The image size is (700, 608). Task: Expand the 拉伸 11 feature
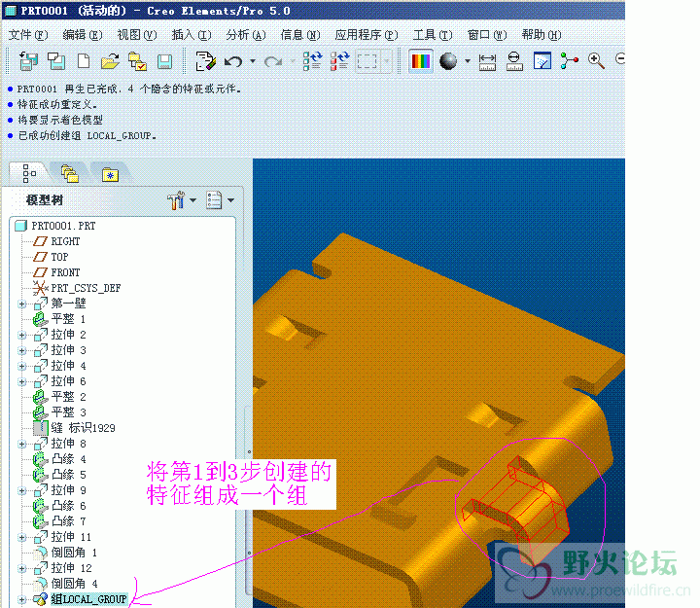(x=21, y=537)
